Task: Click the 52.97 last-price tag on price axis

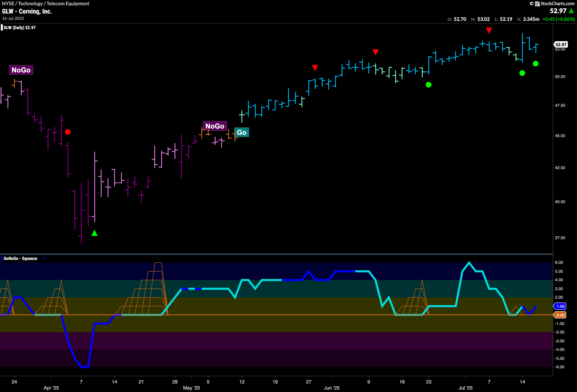Action: [x=561, y=45]
